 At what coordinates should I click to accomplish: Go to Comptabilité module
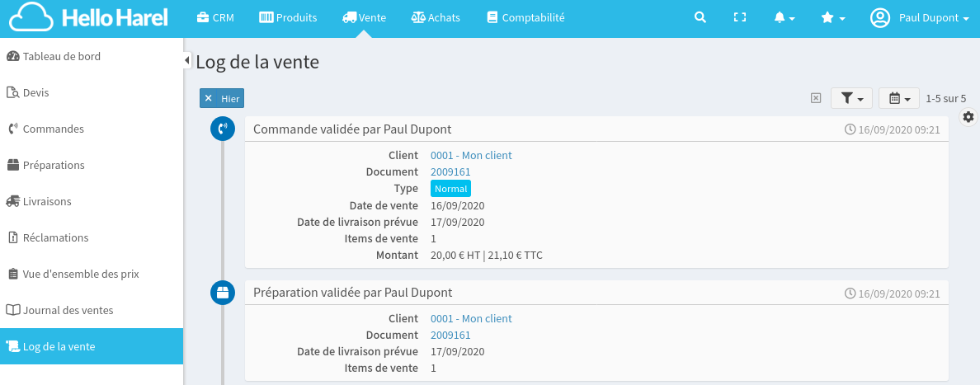coord(525,17)
